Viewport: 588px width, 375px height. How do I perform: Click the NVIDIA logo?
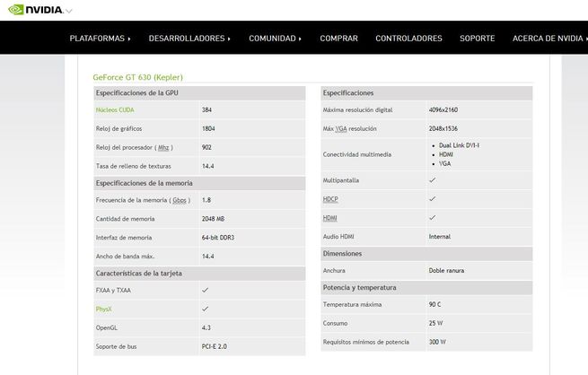pyautogui.click(x=35, y=9)
